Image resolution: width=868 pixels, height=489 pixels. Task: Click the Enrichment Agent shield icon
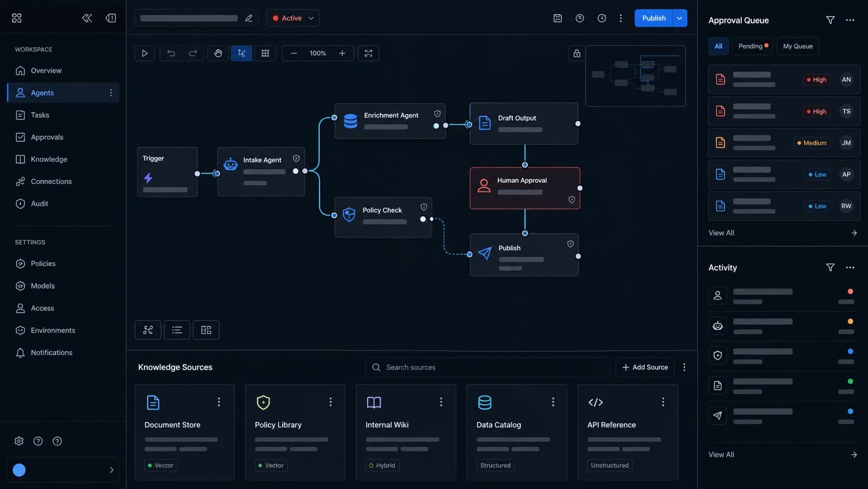(x=437, y=114)
